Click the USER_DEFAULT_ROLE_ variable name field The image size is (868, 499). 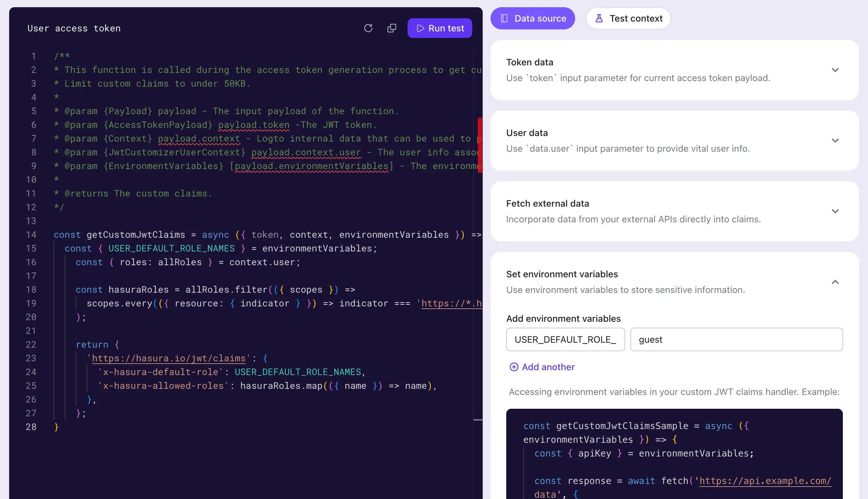565,339
